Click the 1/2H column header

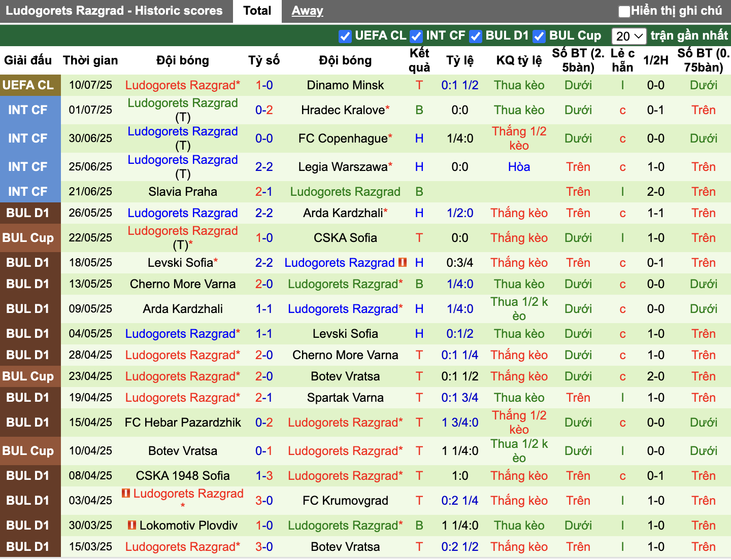(x=656, y=60)
